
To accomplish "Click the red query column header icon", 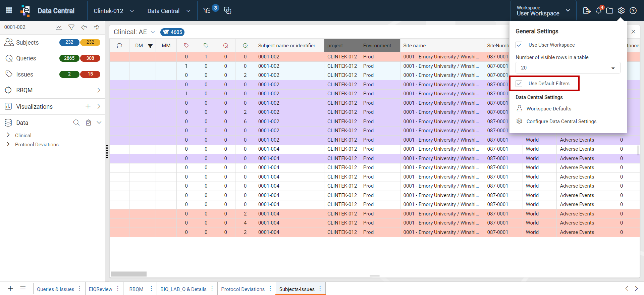I will (x=226, y=46).
